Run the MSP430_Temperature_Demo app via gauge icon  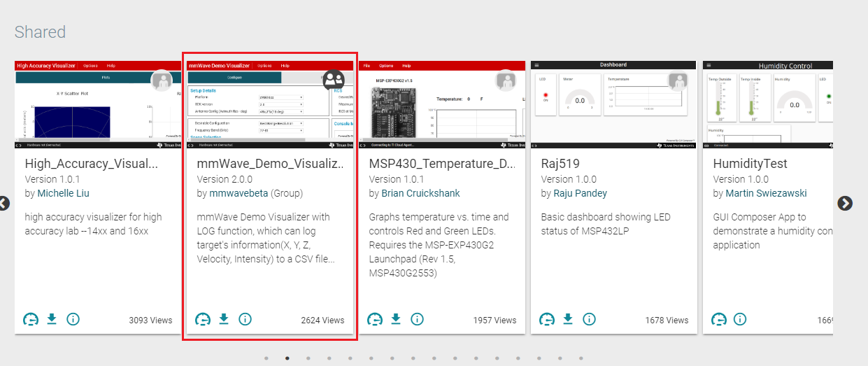pyautogui.click(x=375, y=320)
